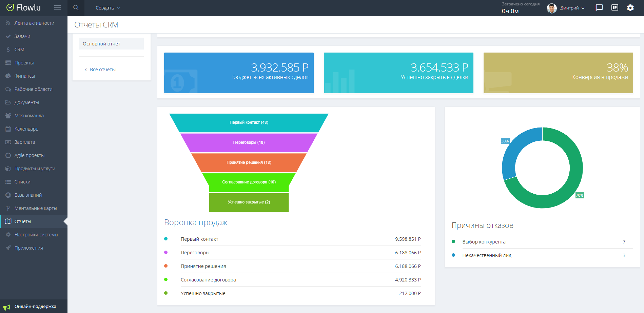The width and height of the screenshot is (644, 313).
Task: Open the Создать dropdown
Action: pyautogui.click(x=108, y=8)
